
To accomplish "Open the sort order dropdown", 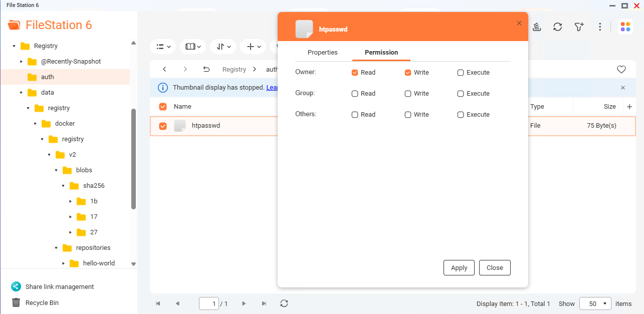I will (x=223, y=47).
